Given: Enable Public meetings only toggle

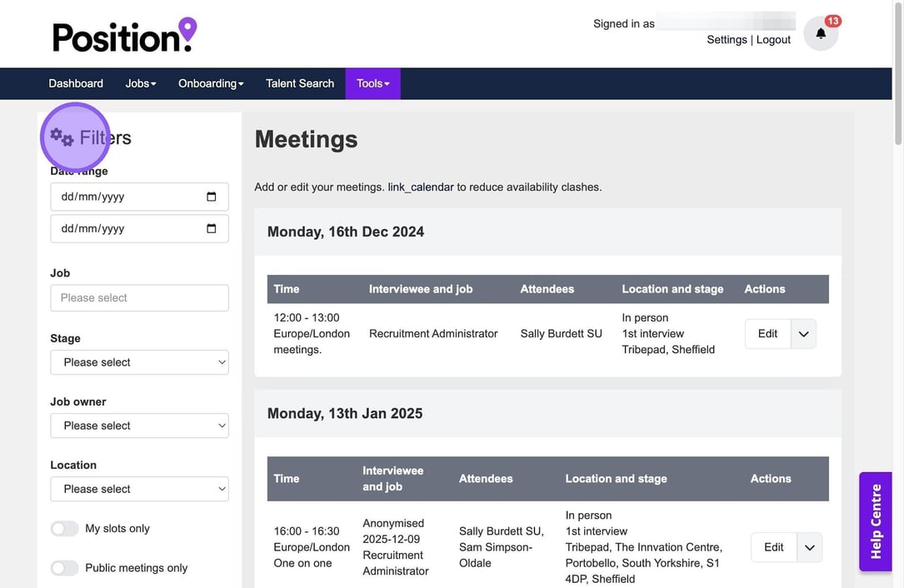Looking at the screenshot, I should (x=65, y=568).
